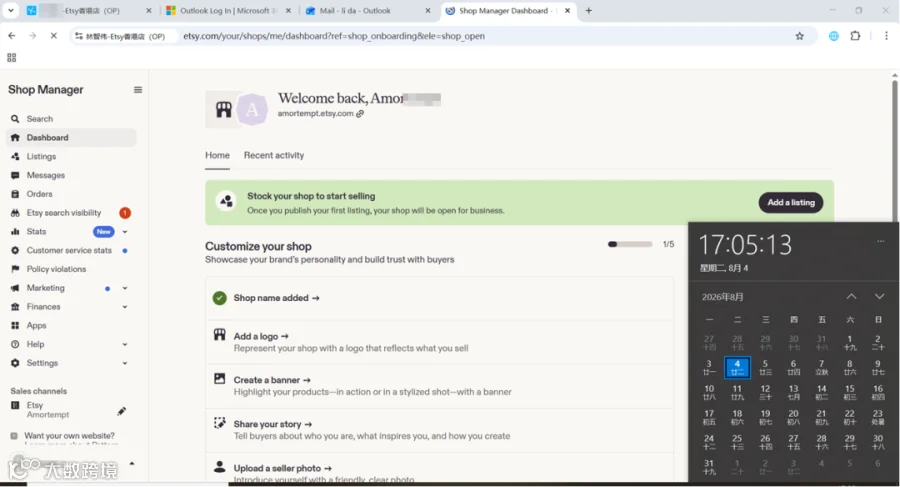Go to previous month in calendar
Screen dimensions: 900x487
851,296
